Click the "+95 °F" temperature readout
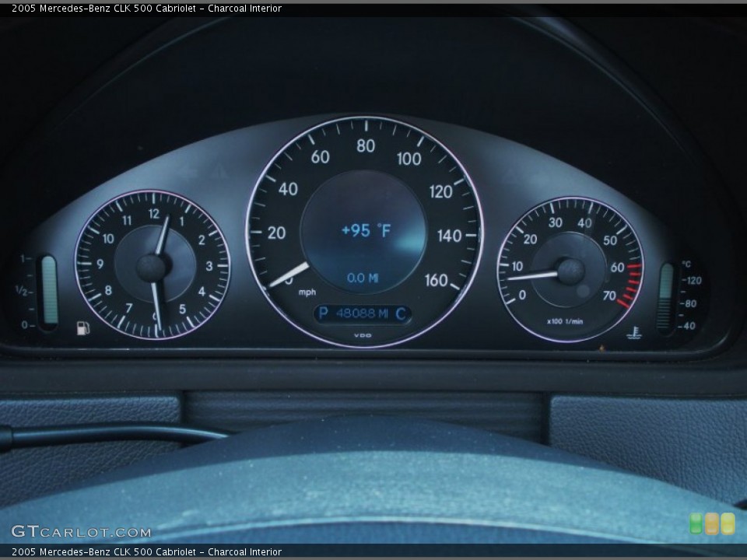Screen dimensions: 747x560 pyautogui.click(x=366, y=231)
